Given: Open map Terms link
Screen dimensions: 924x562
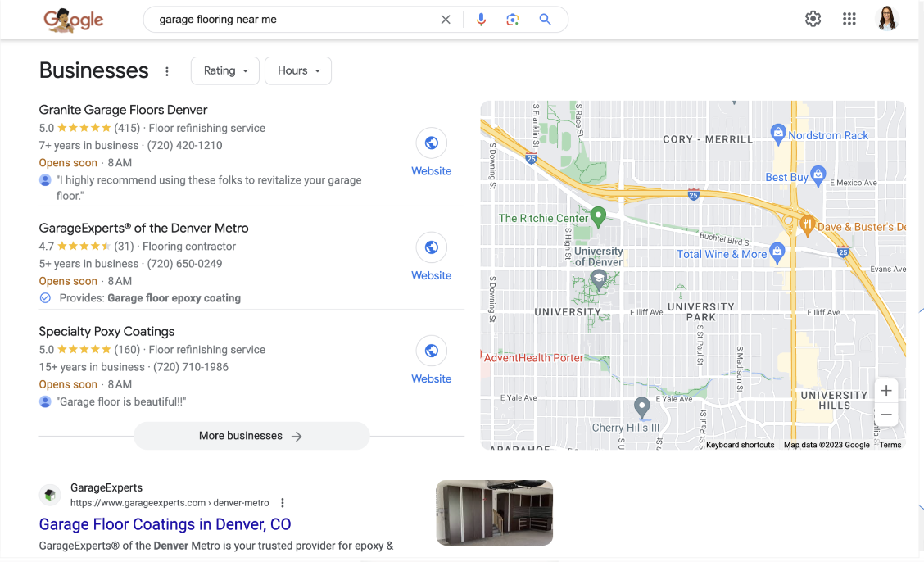Looking at the screenshot, I should (890, 445).
